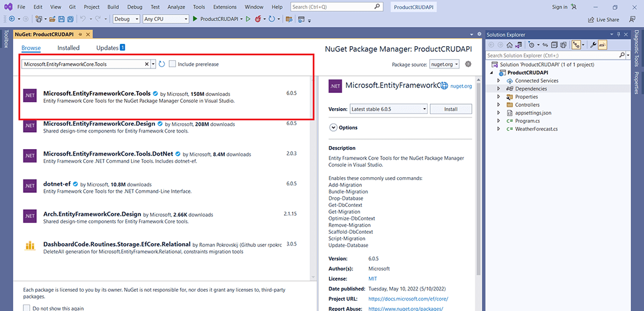Screen dimensions: 644x311
Task: Click the Undo arrow icon
Action: (x=83, y=19)
